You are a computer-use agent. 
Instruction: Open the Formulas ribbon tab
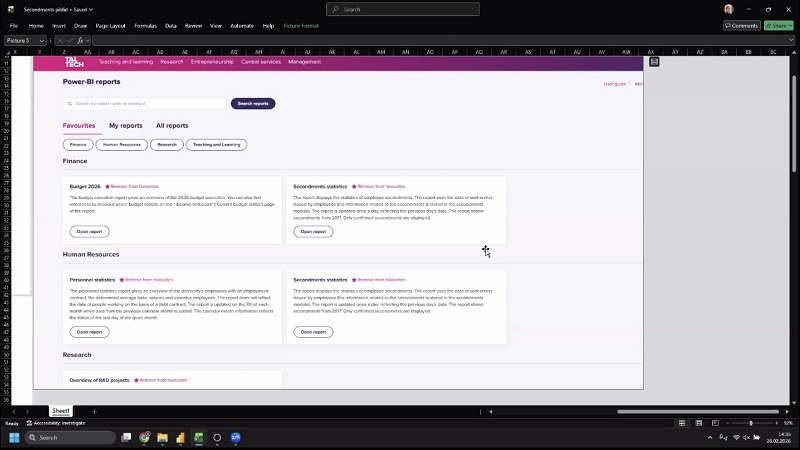[145, 25]
